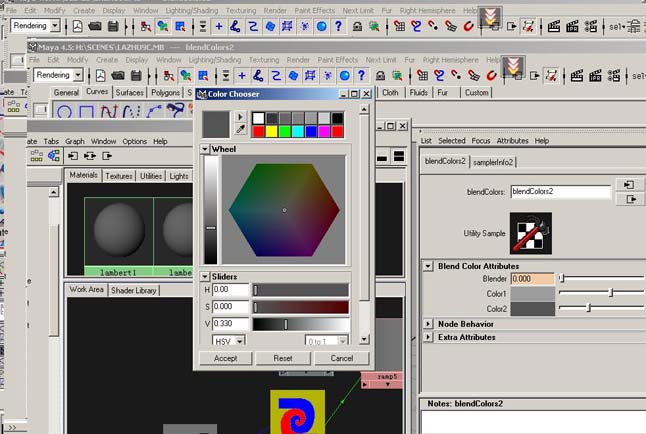Viewport: 646px width, 434px height.
Task: Click the NURBS circle shelf icon
Action: pos(64,111)
